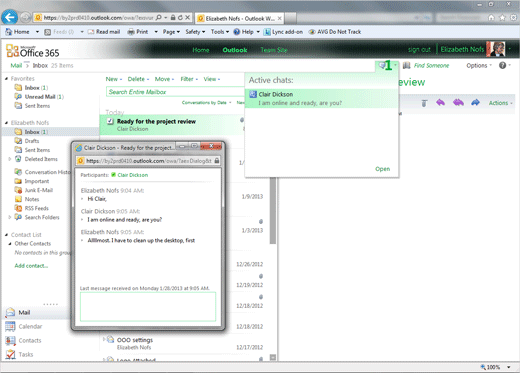Select Clair Dickson chat in Active chats
This screenshot has width=520, height=373.
coord(322,99)
